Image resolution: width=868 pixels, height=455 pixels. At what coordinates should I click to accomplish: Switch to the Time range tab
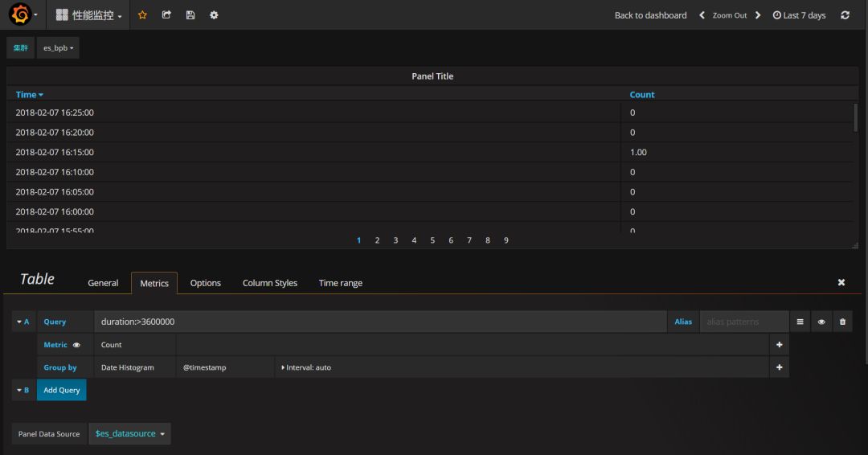[x=341, y=283]
